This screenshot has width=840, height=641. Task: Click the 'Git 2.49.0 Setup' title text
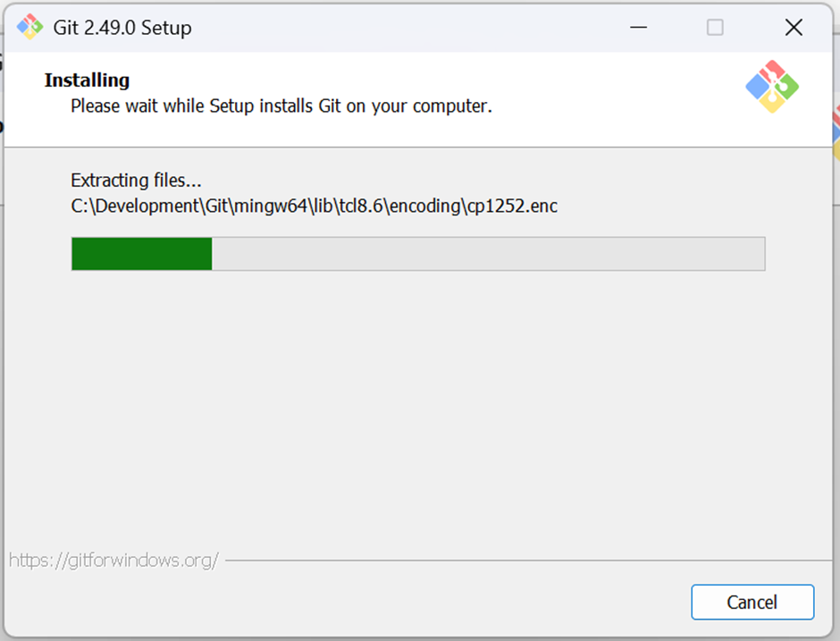pos(122,28)
